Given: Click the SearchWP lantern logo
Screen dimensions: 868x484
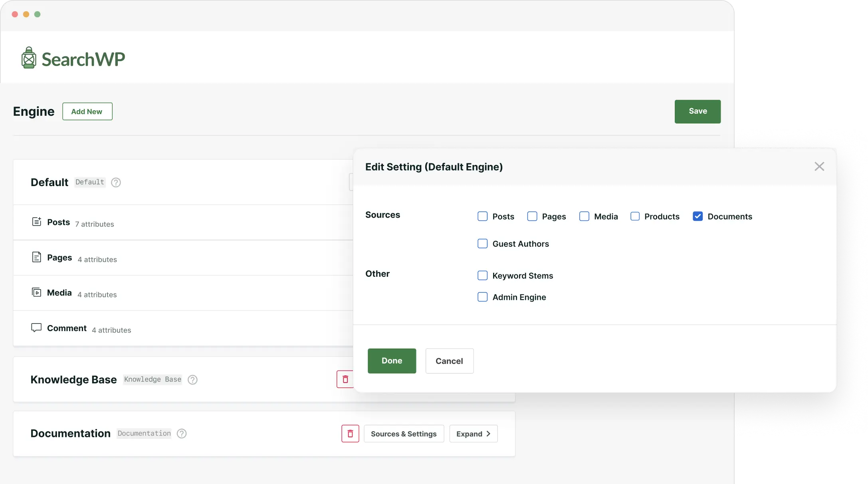Looking at the screenshot, I should (28, 58).
